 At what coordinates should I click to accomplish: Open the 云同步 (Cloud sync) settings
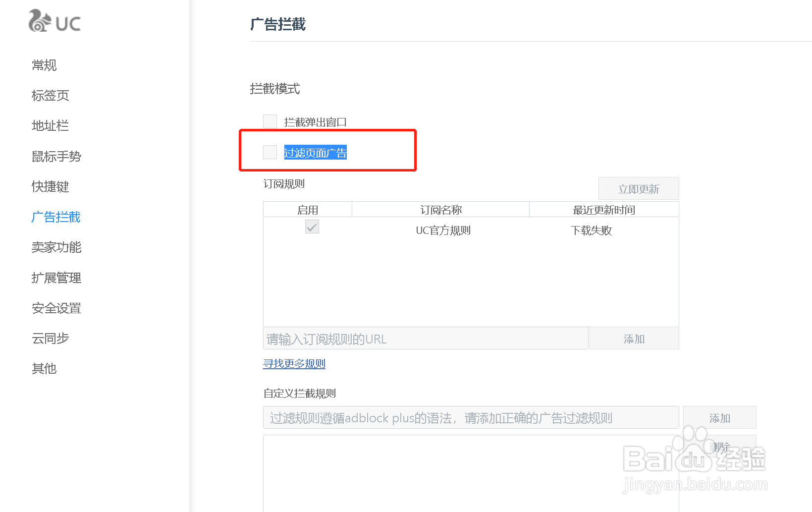pyautogui.click(x=50, y=338)
